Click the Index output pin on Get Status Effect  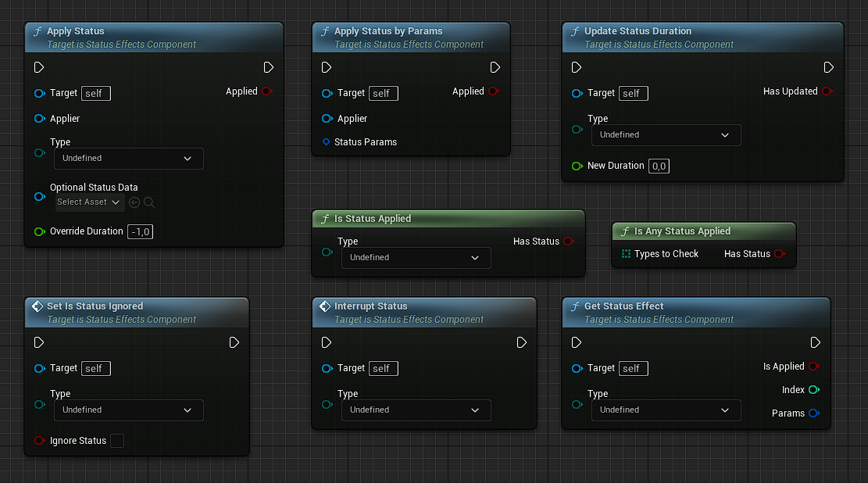pyautogui.click(x=813, y=389)
